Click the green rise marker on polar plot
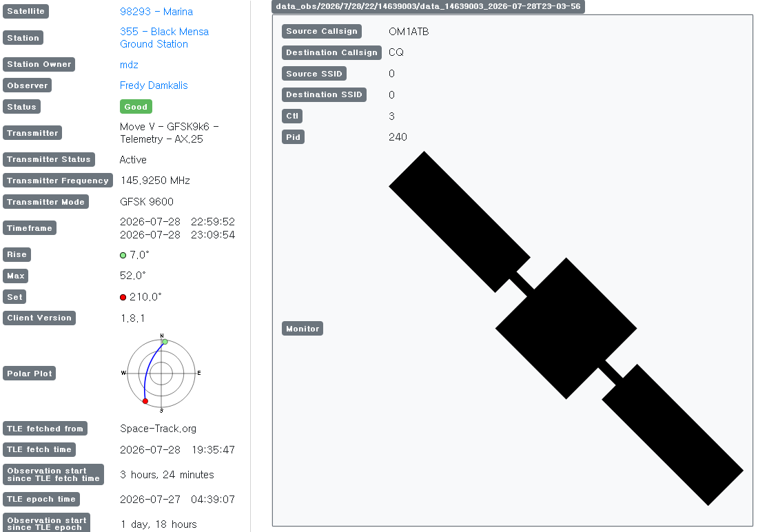 coord(165,342)
